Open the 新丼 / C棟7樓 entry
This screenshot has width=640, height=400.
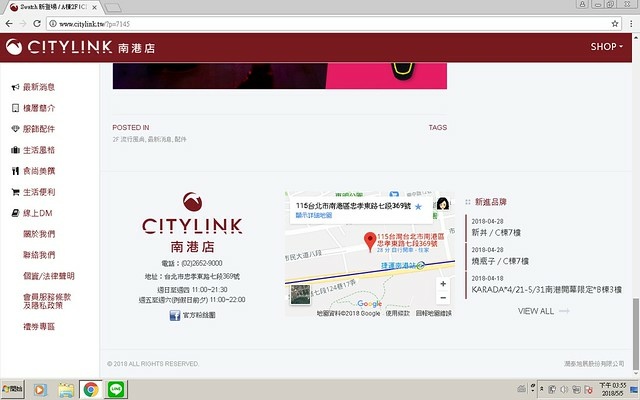[496, 233]
